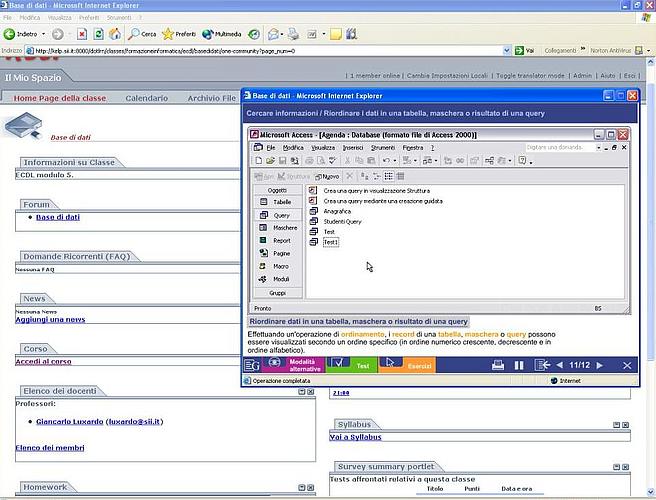This screenshot has width=656, height=500.
Task: Open the Calendario tab on class page
Action: coord(146,98)
